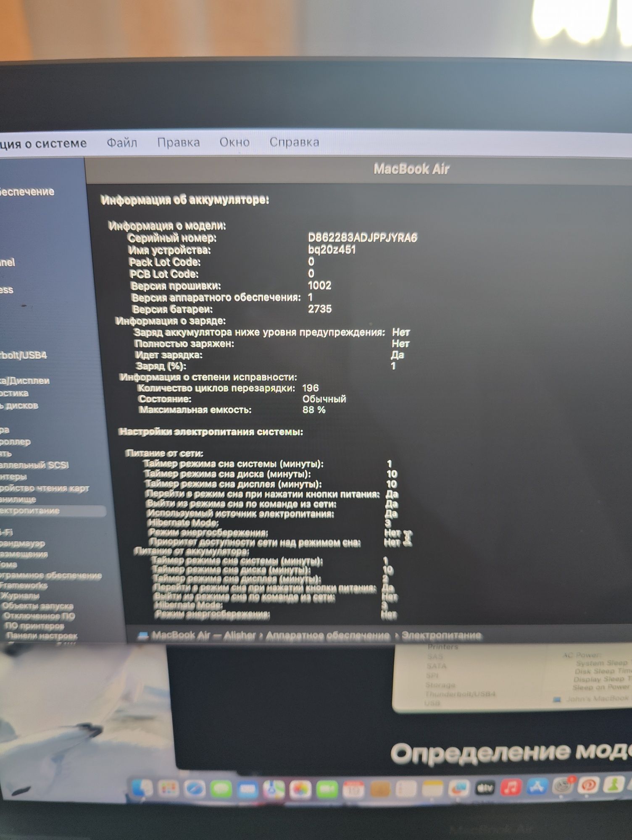Click 'MacBook Air — Alisher' in path bar

pos(203,636)
